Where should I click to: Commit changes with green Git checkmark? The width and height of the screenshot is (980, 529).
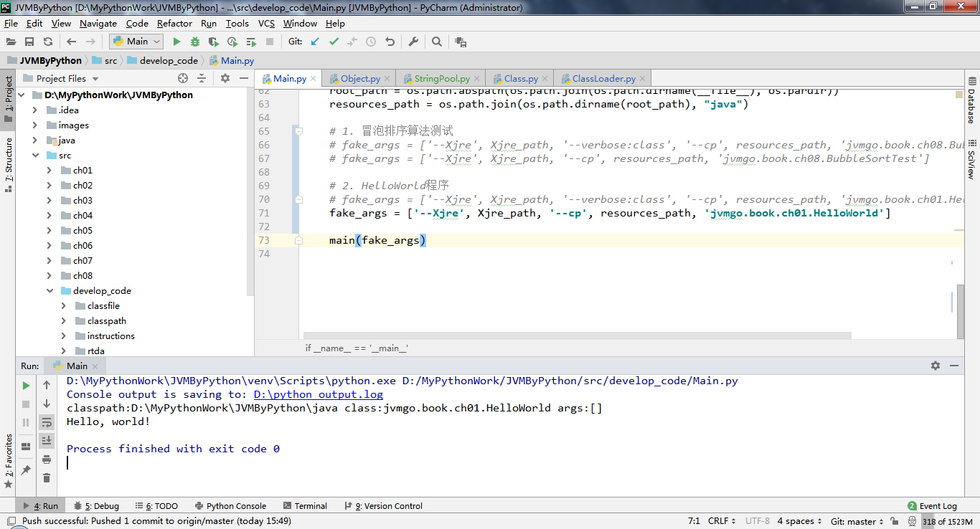(334, 42)
